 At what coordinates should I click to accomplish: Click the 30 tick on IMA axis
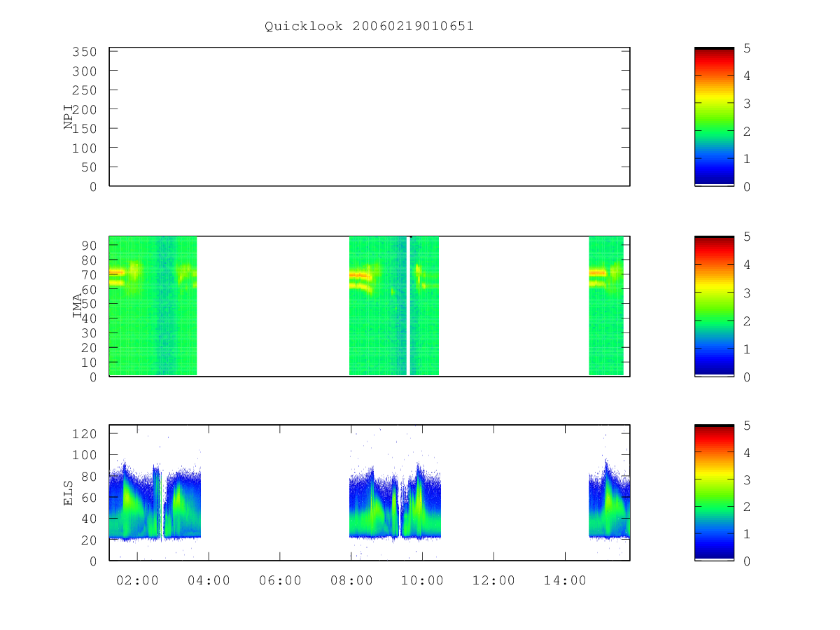coord(89,333)
